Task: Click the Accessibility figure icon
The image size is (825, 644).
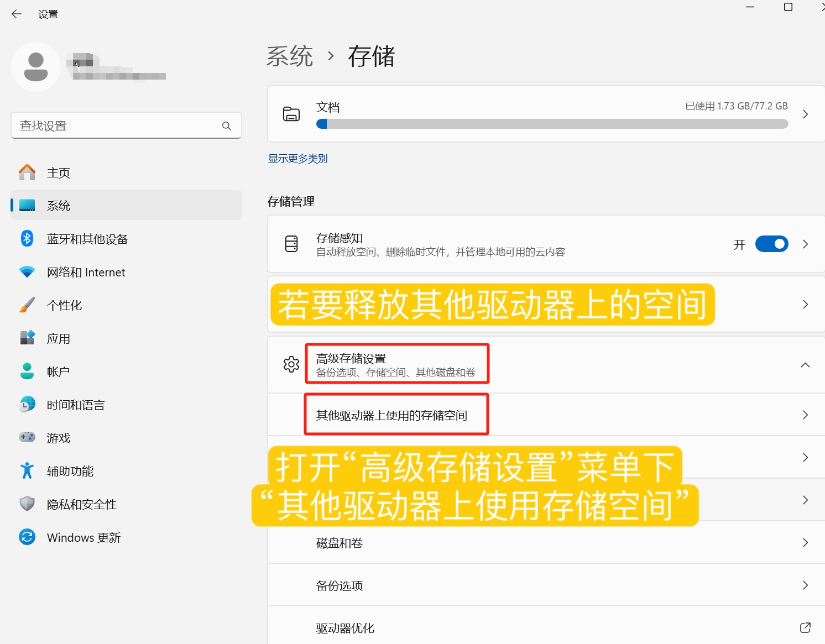Action: pyautogui.click(x=27, y=471)
